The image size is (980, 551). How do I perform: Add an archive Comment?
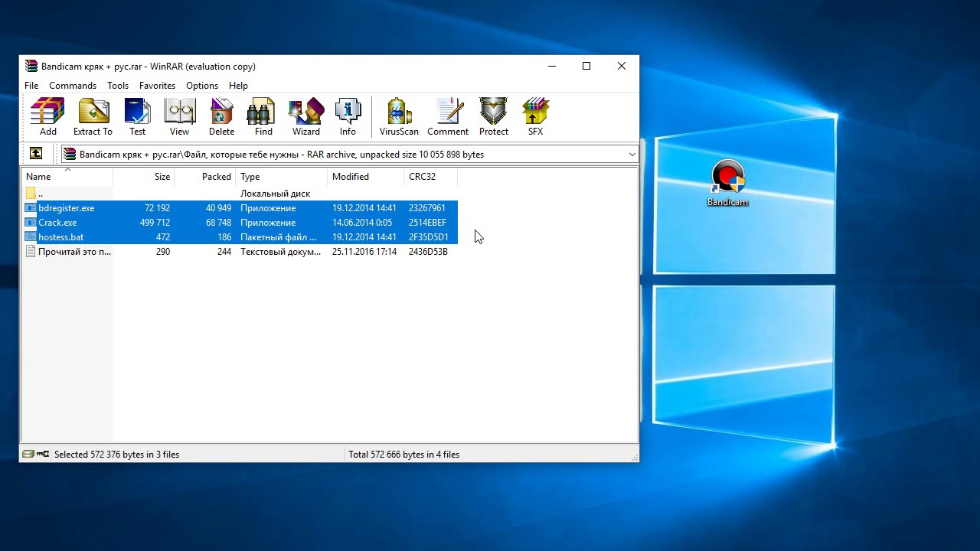tap(448, 117)
